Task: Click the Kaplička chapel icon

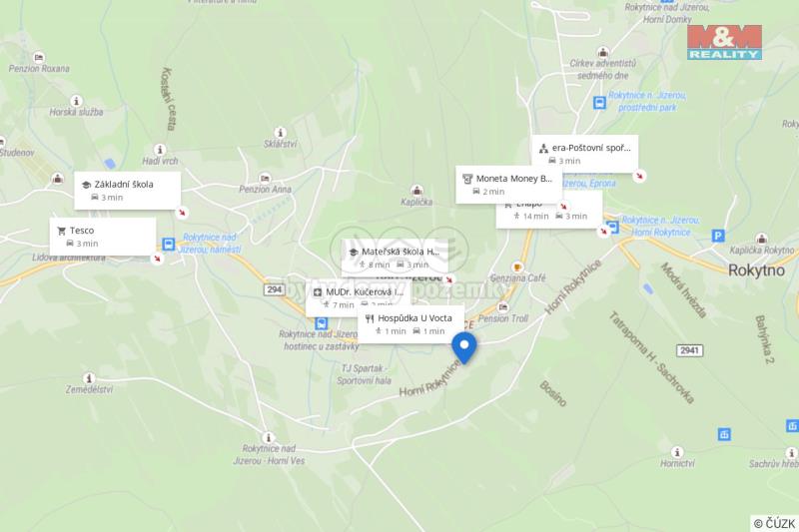Action: click(416, 191)
